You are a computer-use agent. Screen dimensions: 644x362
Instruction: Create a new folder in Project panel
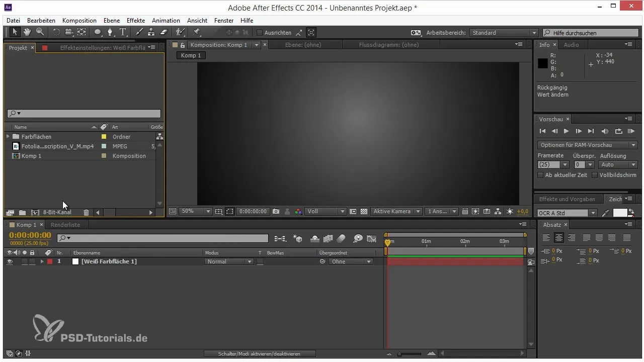[22, 213]
